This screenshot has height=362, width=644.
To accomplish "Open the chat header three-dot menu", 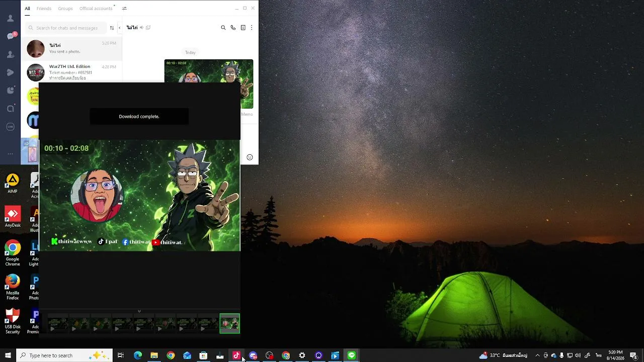I will click(x=252, y=28).
